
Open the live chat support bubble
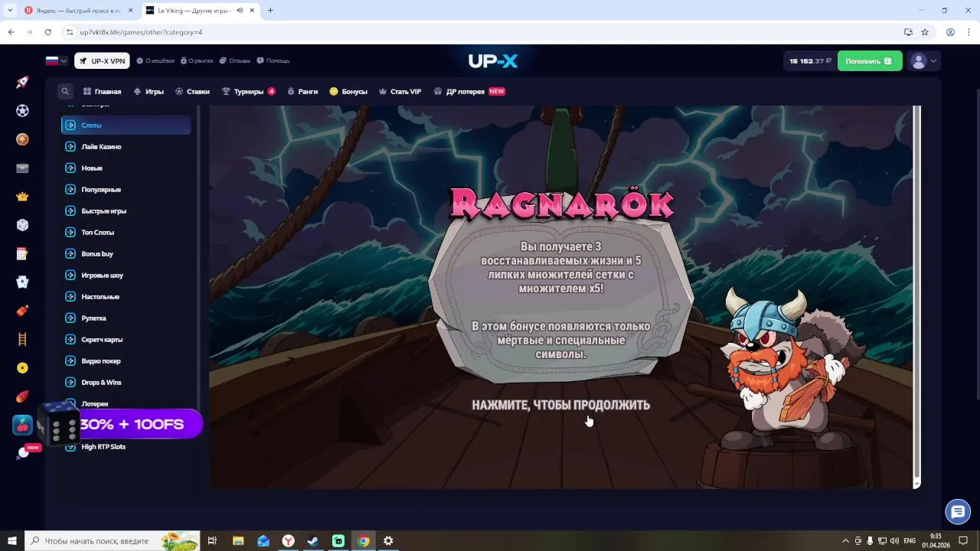point(957,511)
